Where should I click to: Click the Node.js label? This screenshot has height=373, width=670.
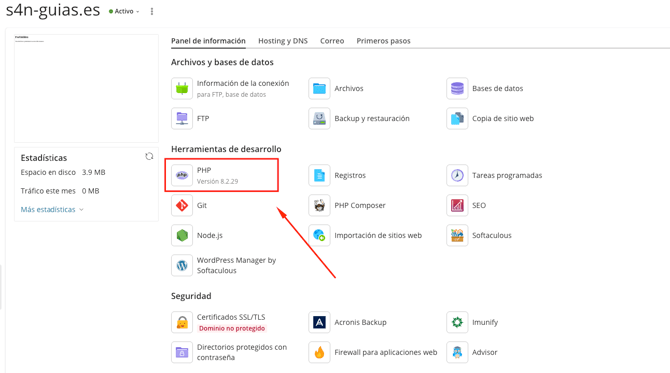coord(210,235)
